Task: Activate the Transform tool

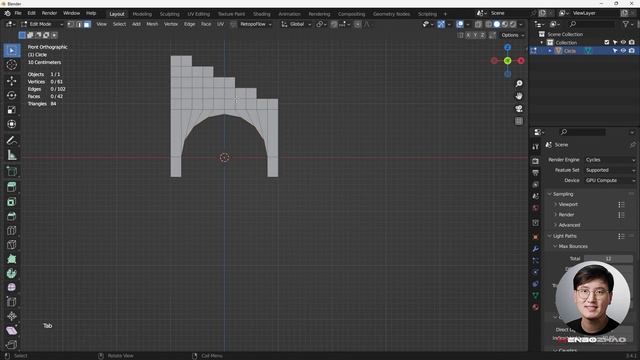Action: (11, 124)
